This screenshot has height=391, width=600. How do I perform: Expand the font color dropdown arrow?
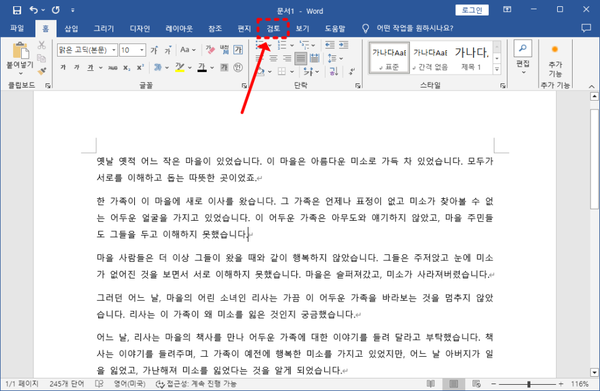[212, 68]
